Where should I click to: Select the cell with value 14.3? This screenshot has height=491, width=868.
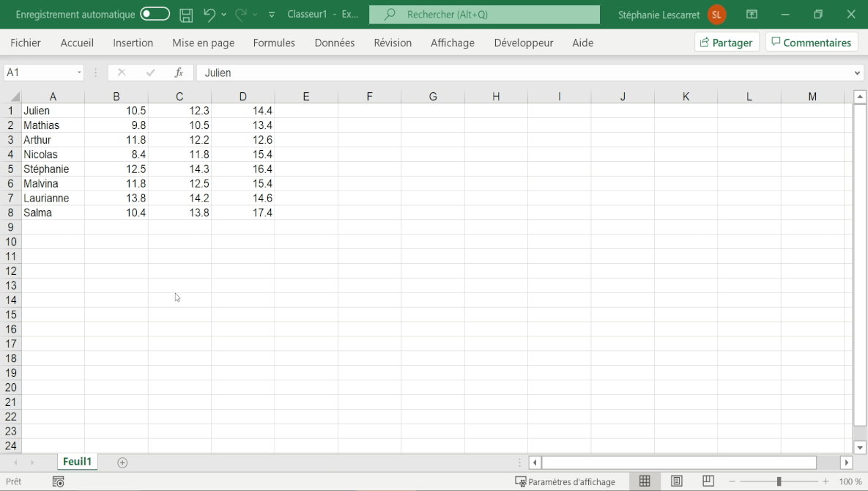(x=179, y=169)
